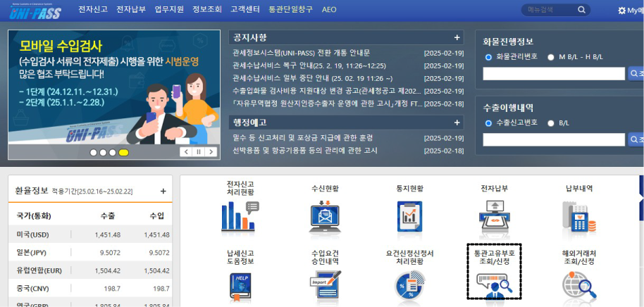Click the magnifier icon in 메뉴검색 box
The image size is (644, 307).
581,10
